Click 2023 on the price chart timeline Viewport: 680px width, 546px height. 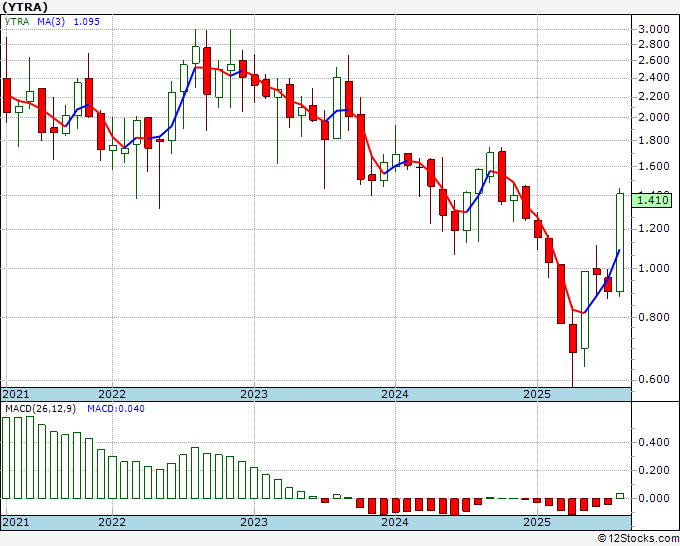(254, 394)
